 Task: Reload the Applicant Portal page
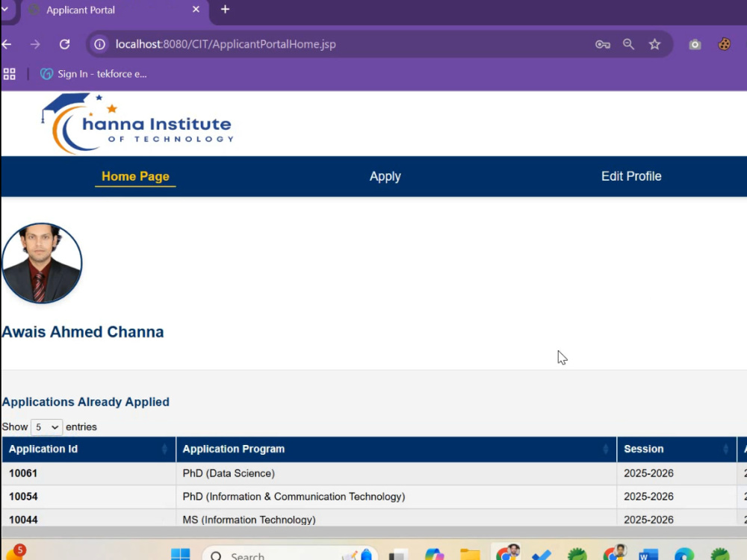coord(65,44)
